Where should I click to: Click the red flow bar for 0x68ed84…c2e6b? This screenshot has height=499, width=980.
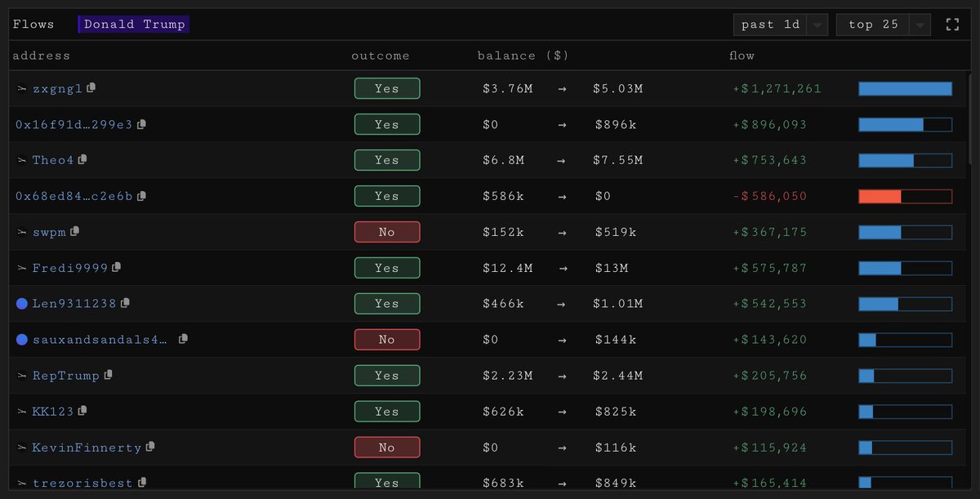(x=905, y=196)
